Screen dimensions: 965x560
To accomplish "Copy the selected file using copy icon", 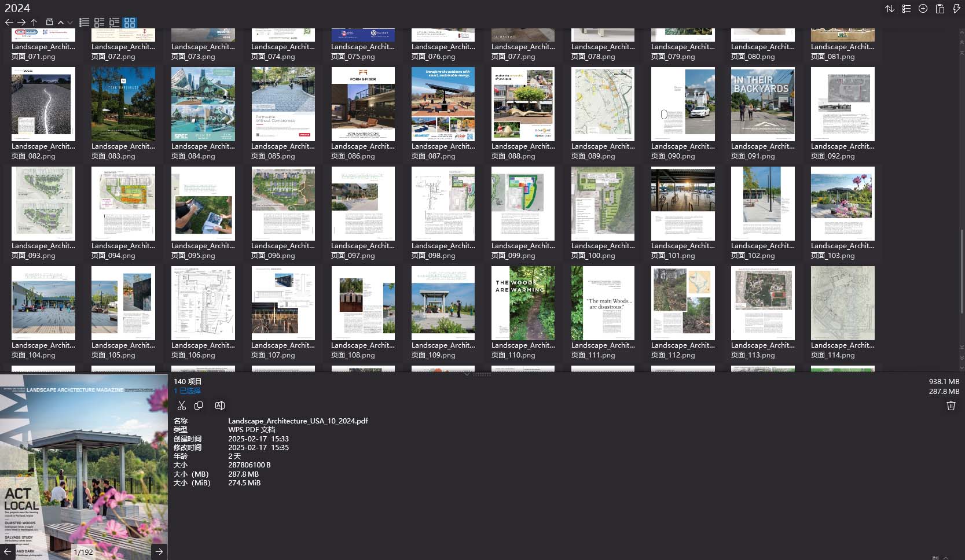I will [x=199, y=406].
